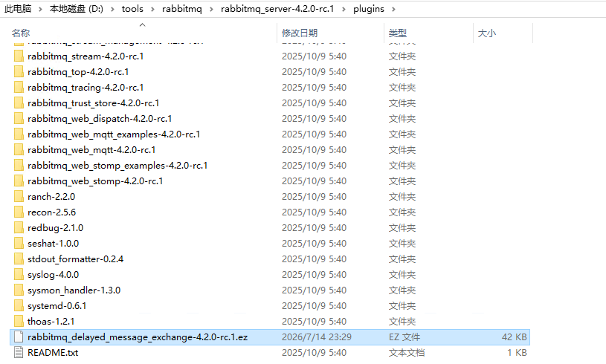Click the rabbitmq_web_stomp_examples folder icon
This screenshot has width=606, height=364.
click(x=19, y=165)
